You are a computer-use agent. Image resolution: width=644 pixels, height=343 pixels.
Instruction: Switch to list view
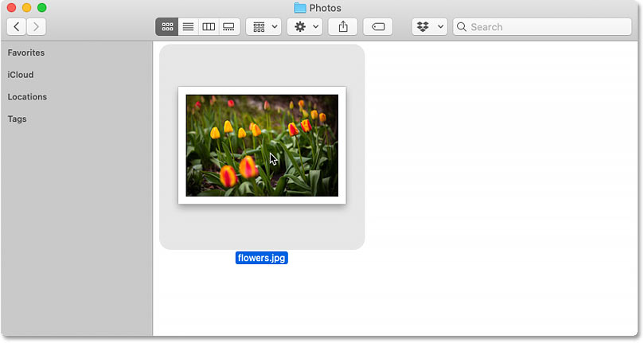(188, 27)
